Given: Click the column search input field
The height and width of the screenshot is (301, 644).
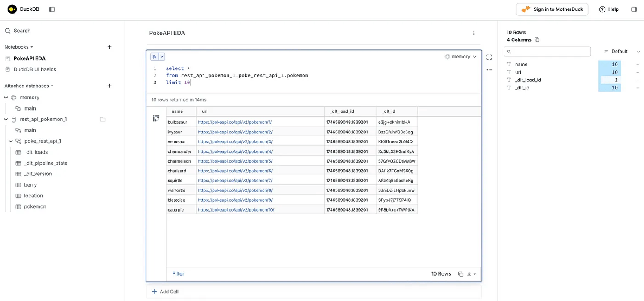Looking at the screenshot, I should (550, 52).
